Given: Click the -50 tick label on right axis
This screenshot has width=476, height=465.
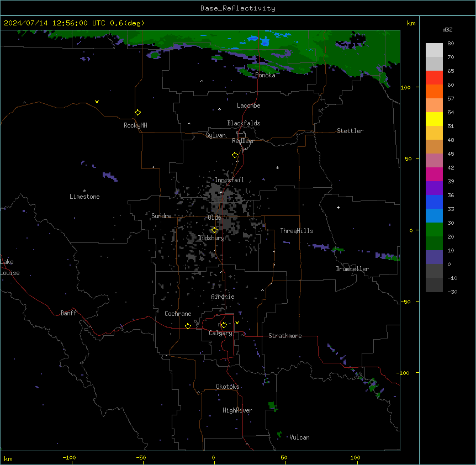Looking at the screenshot, I should pyautogui.click(x=405, y=302).
